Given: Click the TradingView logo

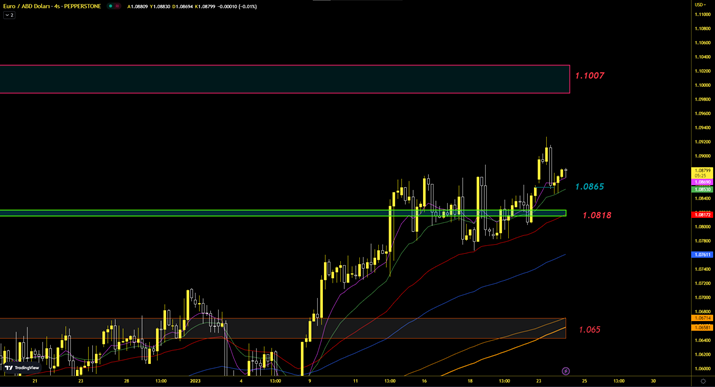Looking at the screenshot, I should click(x=21, y=367).
